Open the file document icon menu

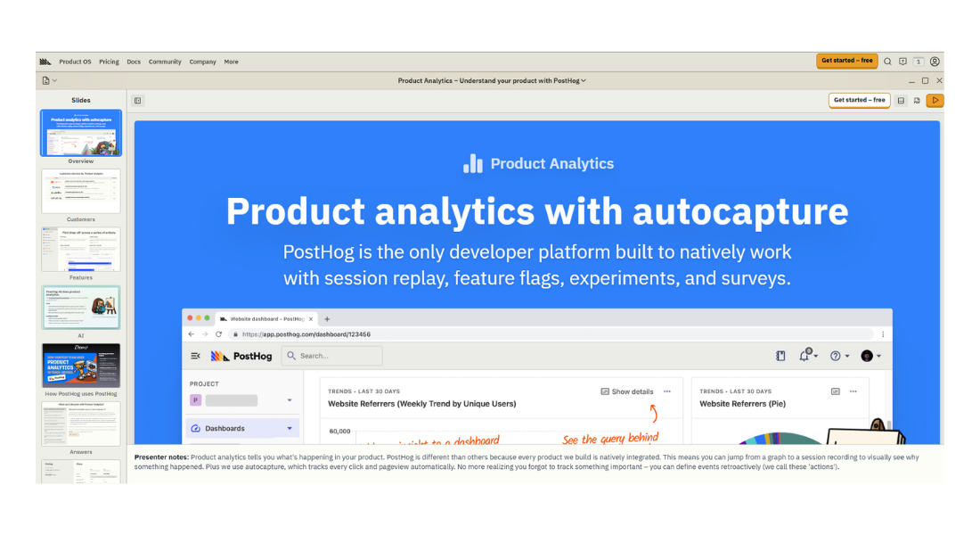pyautogui.click(x=49, y=81)
